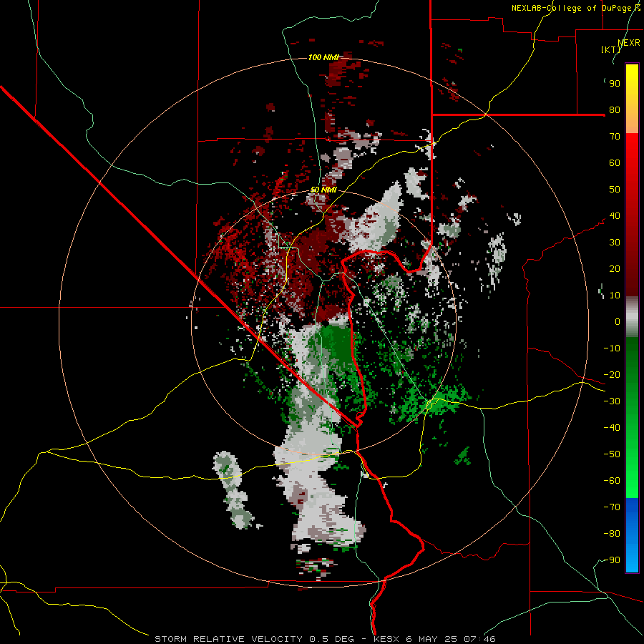Click the 0 value on velocity scale
This screenshot has width=644, height=644.
pos(618,322)
